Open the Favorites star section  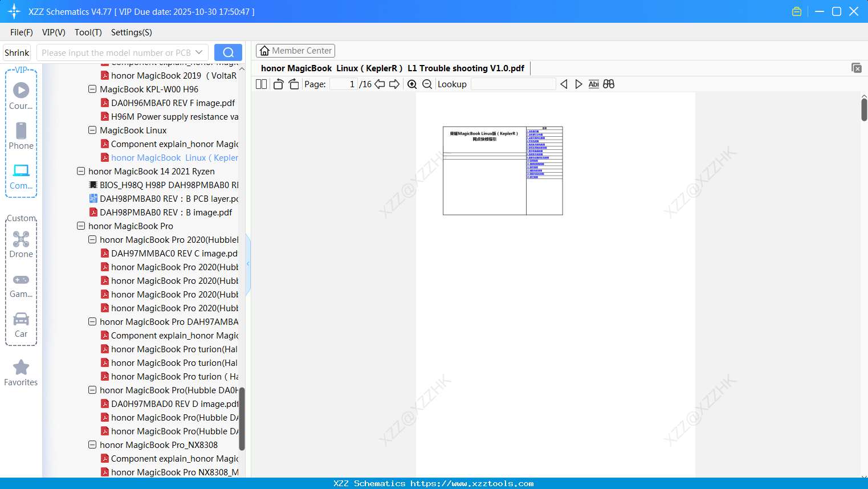pyautogui.click(x=21, y=373)
